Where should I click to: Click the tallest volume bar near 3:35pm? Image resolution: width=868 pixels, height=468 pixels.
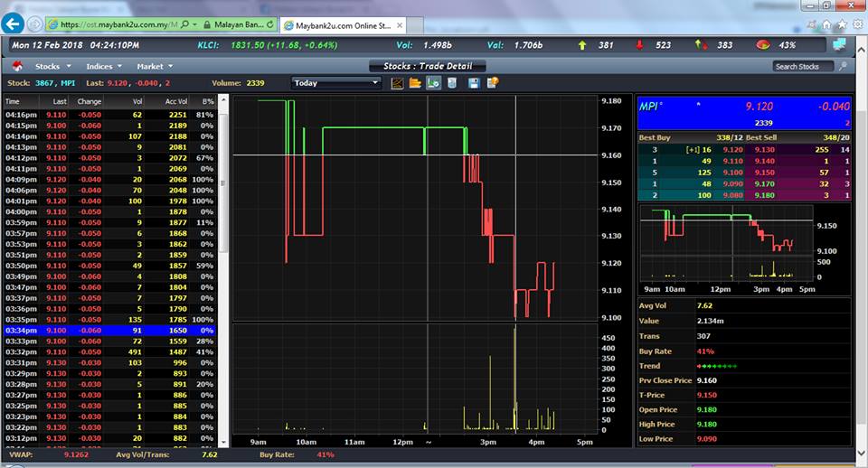[515, 378]
